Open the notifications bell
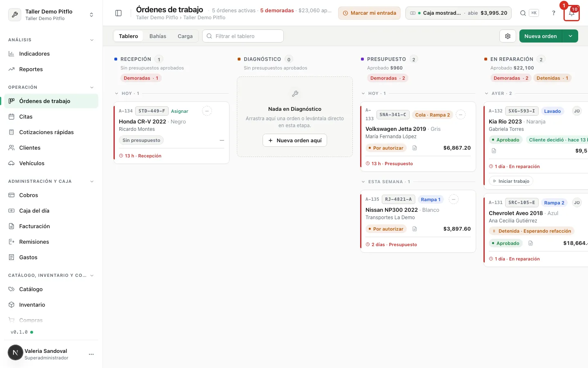The height and width of the screenshot is (368, 588). click(571, 13)
